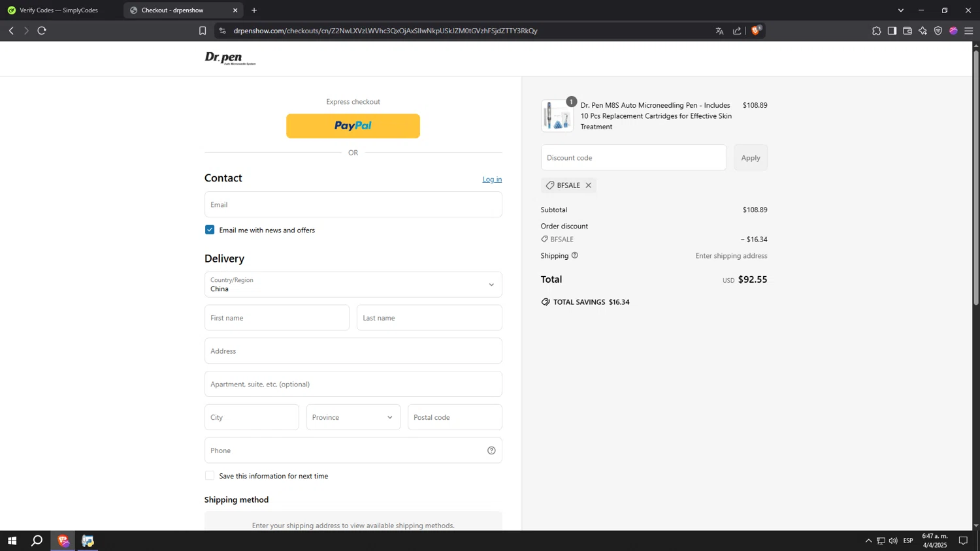Open the extensions puzzle icon
This screenshot has width=980, height=551.
click(x=877, y=31)
